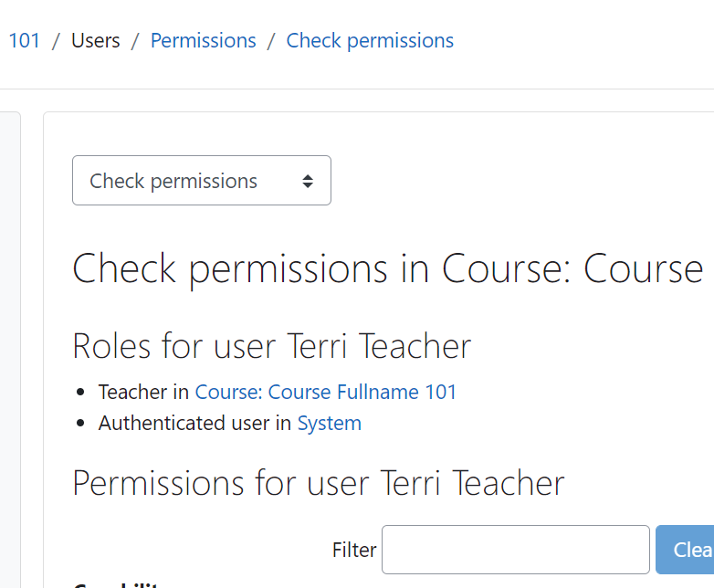Click the Users breadcrumb item
This screenshot has width=714, height=588.
(x=96, y=40)
